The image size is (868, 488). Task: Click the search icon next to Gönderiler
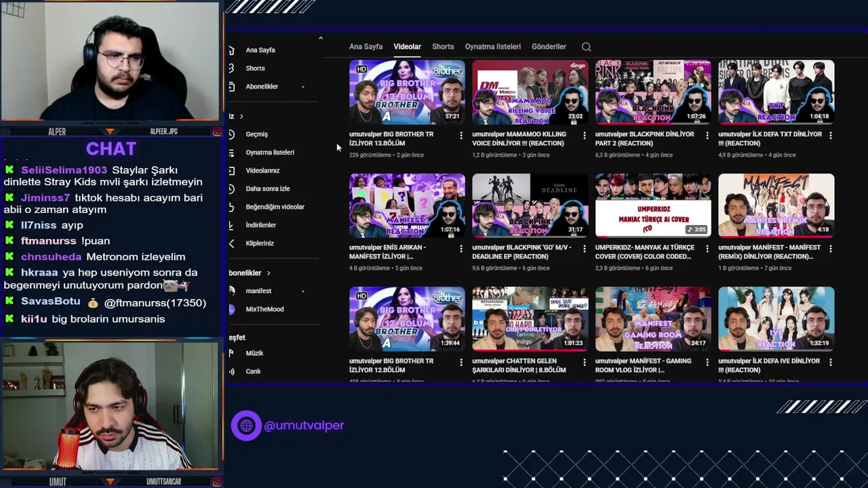[x=587, y=47]
